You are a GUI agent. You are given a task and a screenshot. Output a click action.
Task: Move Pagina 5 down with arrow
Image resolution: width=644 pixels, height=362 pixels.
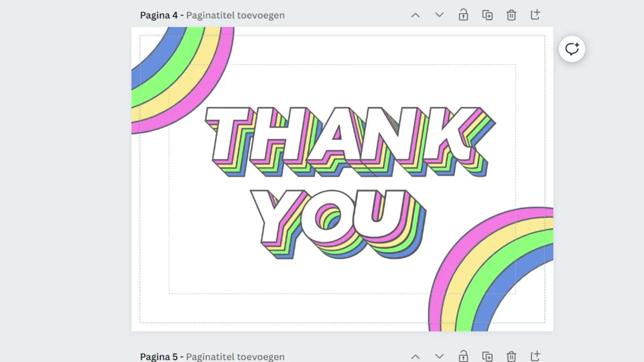tap(439, 356)
